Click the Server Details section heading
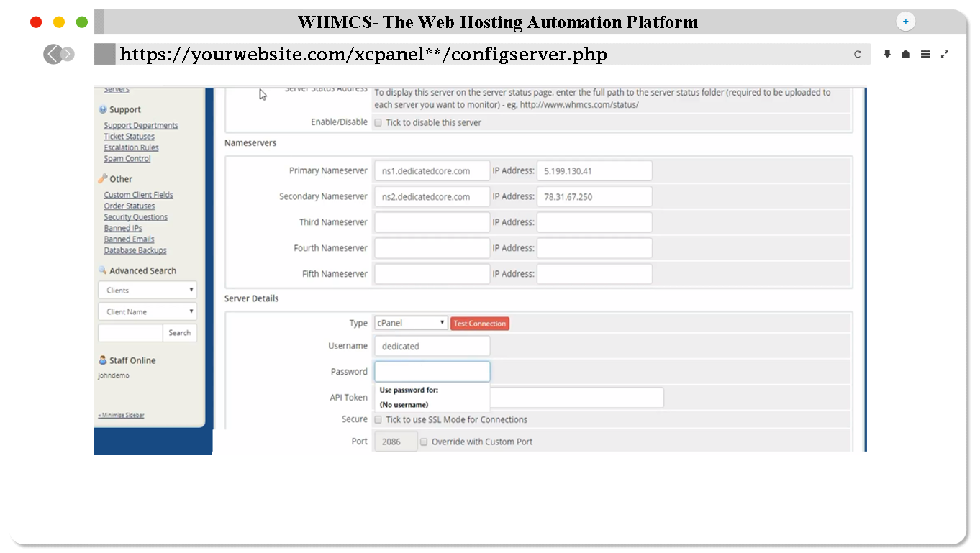The height and width of the screenshot is (553, 980). pos(251,298)
